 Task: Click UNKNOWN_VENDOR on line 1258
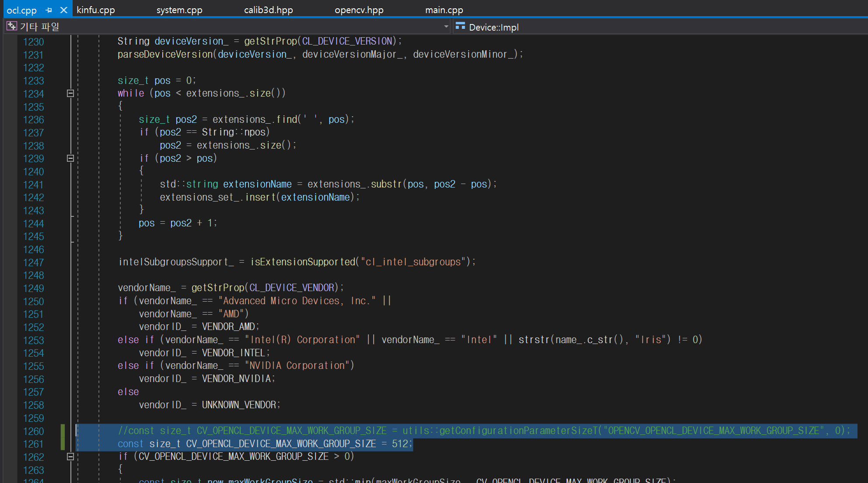[x=238, y=405]
